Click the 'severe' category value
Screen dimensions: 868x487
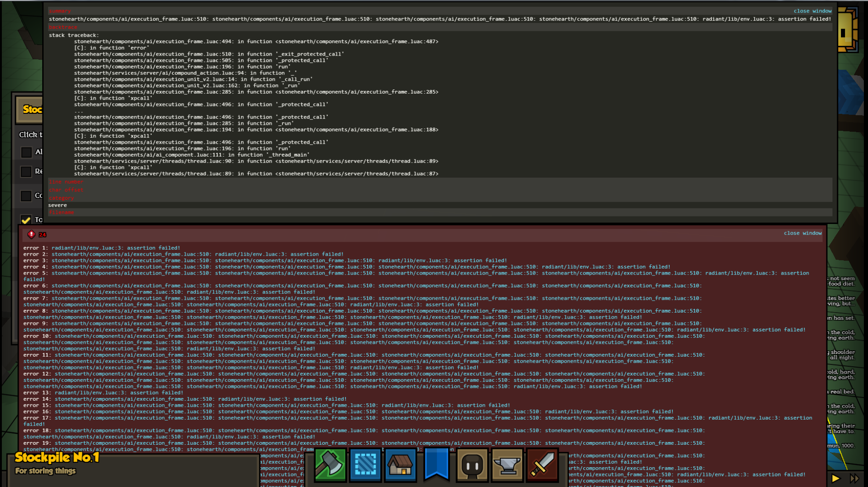[x=58, y=205]
